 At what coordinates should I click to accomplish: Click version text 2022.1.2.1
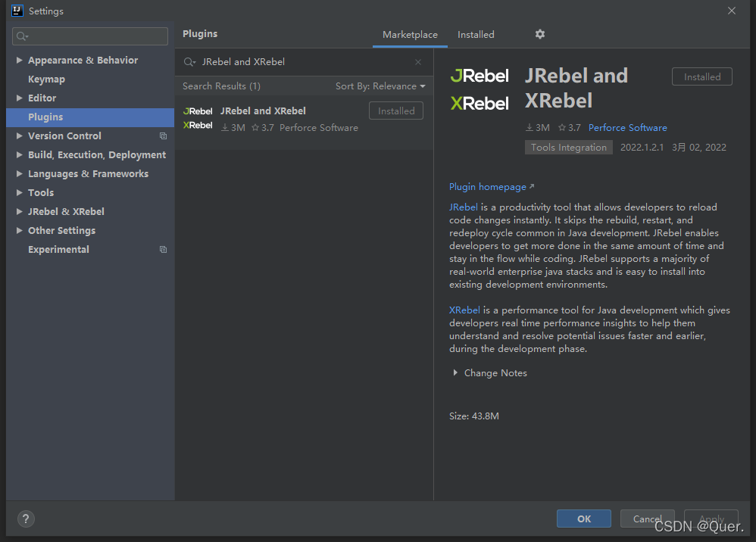642,148
